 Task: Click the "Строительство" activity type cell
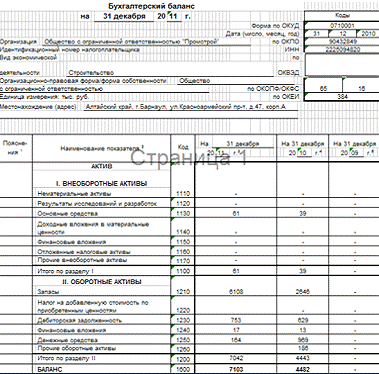pyautogui.click(x=170, y=73)
